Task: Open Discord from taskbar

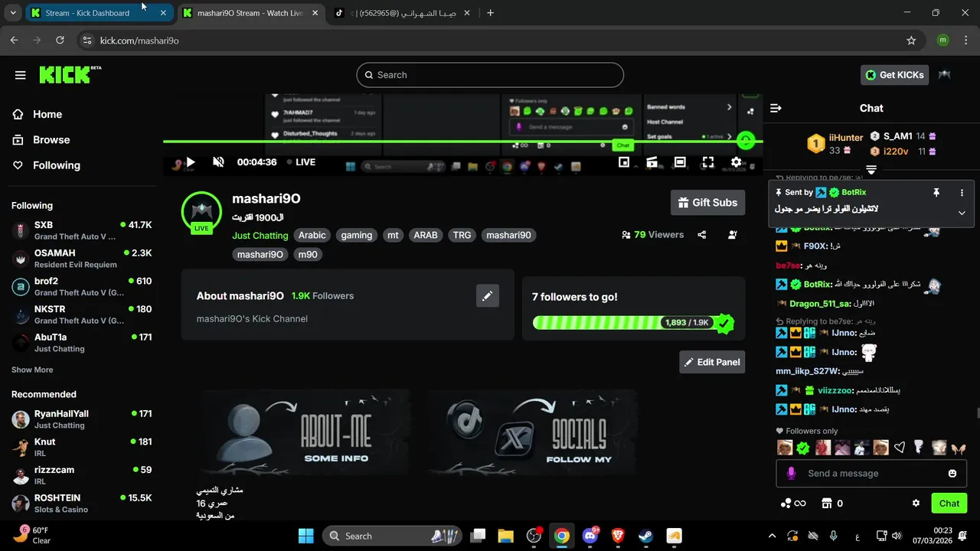Action: (x=590, y=536)
